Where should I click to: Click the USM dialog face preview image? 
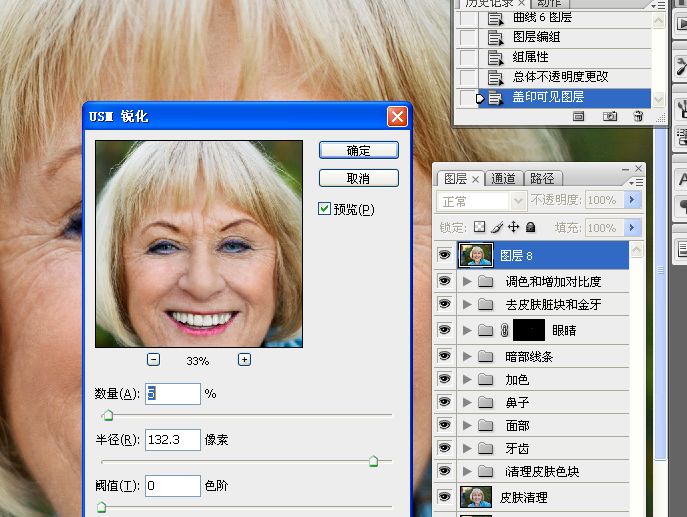coord(199,244)
